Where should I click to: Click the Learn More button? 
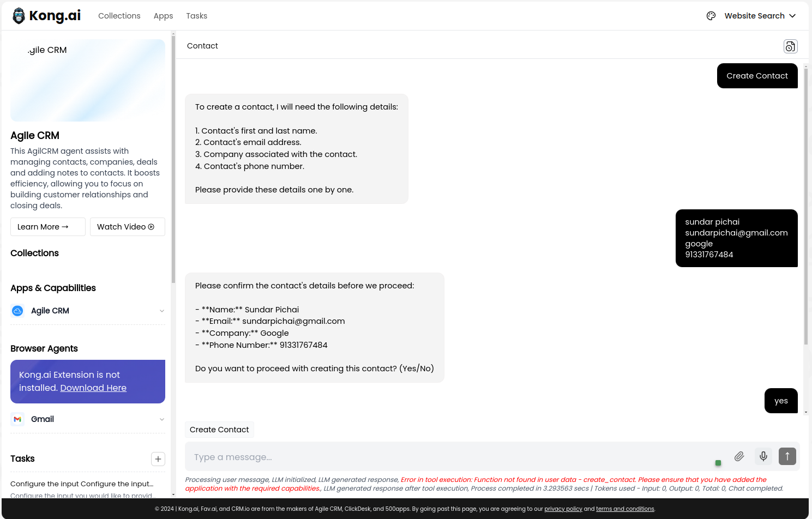click(x=48, y=227)
